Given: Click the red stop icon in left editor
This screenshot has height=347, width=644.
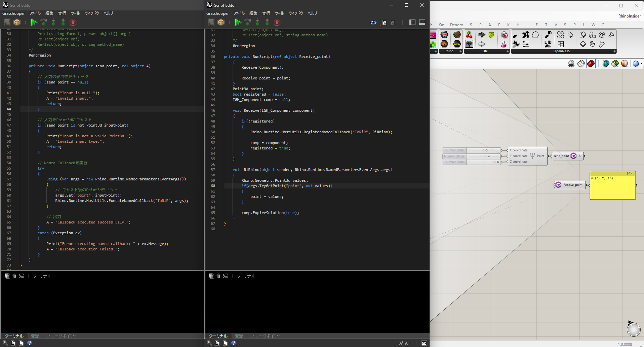Looking at the screenshot, I should click(x=73, y=22).
